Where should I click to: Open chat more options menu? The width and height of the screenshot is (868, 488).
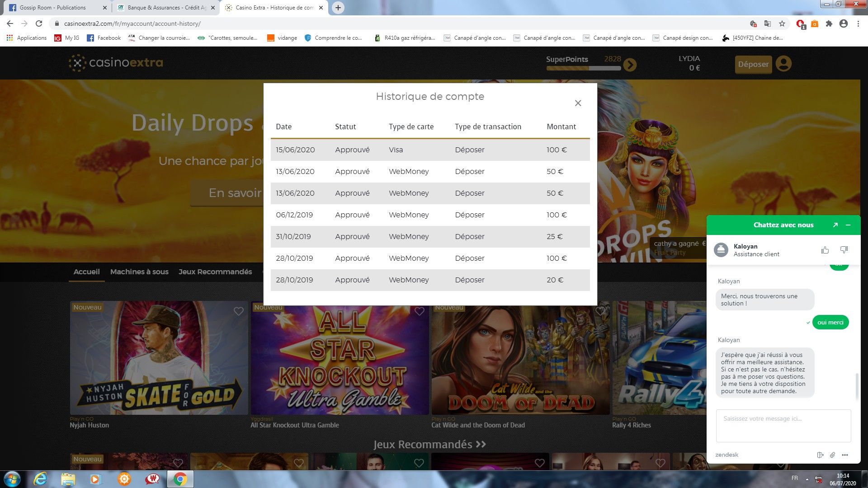845,455
